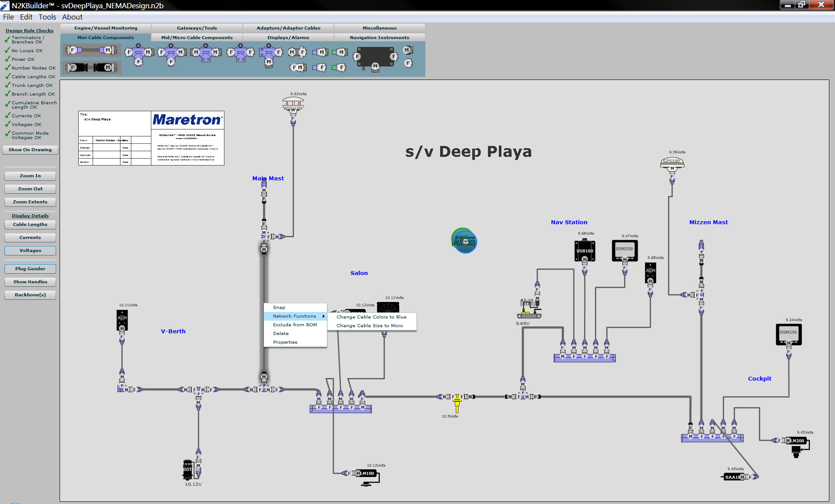Toggle the Backbone(s) highlight
This screenshot has height=504, width=835.
(x=30, y=295)
